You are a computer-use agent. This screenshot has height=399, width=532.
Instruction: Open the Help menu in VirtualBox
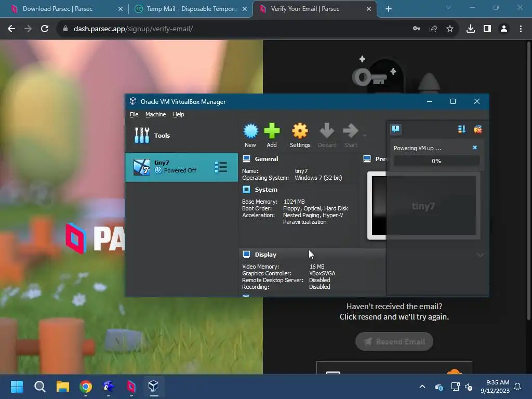pos(179,114)
